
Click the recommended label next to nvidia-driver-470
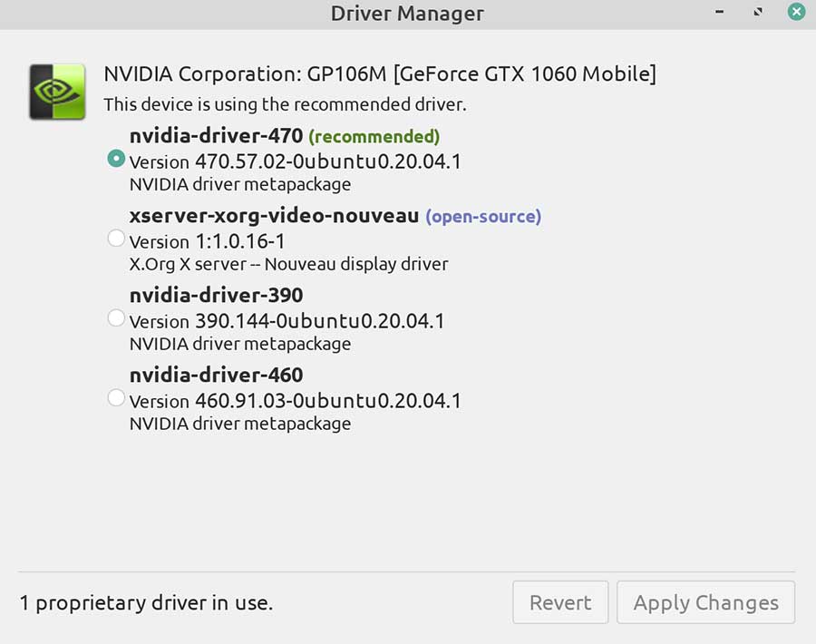(x=374, y=136)
